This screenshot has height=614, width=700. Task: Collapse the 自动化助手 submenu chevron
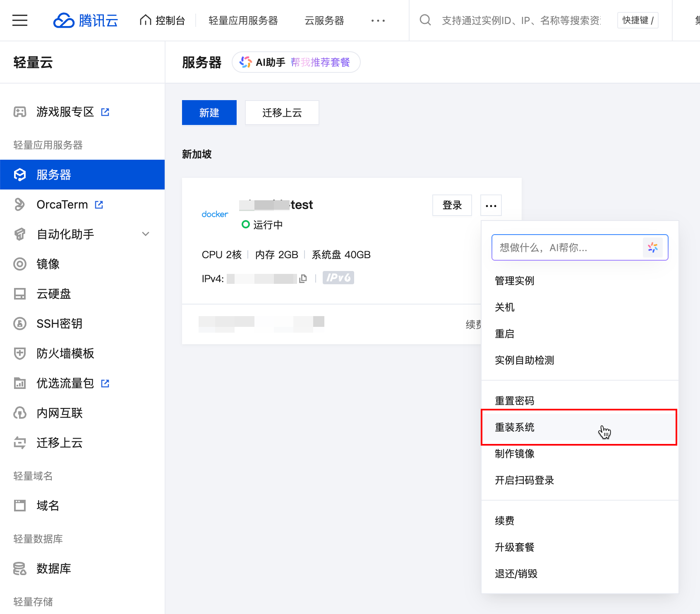coord(146,234)
